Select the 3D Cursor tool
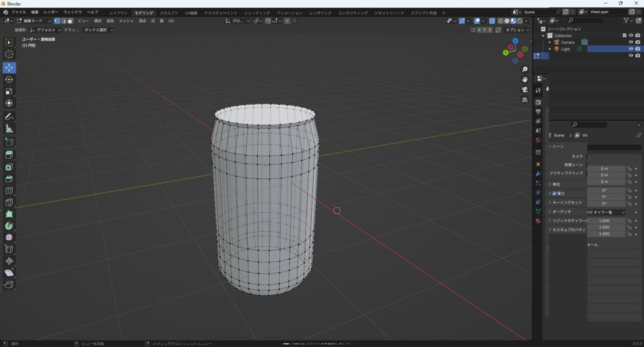The height and width of the screenshot is (347, 644). [9, 54]
